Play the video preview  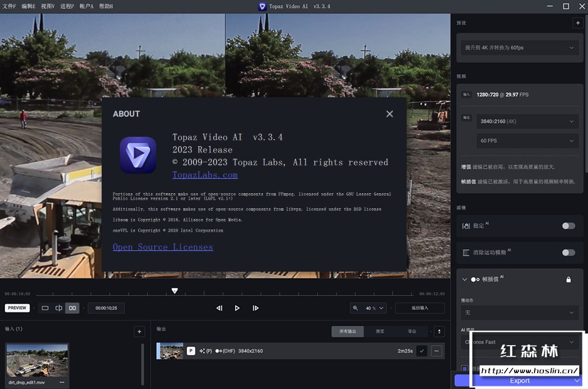click(237, 308)
